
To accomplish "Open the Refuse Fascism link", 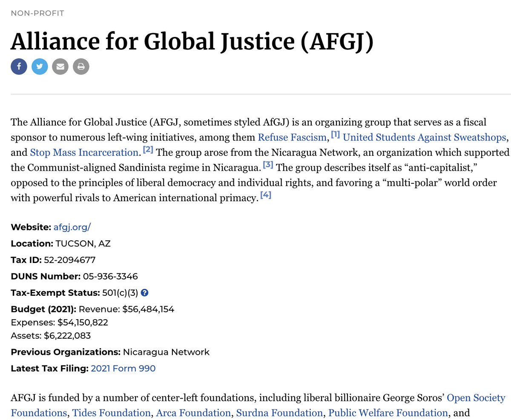I will (x=292, y=137).
